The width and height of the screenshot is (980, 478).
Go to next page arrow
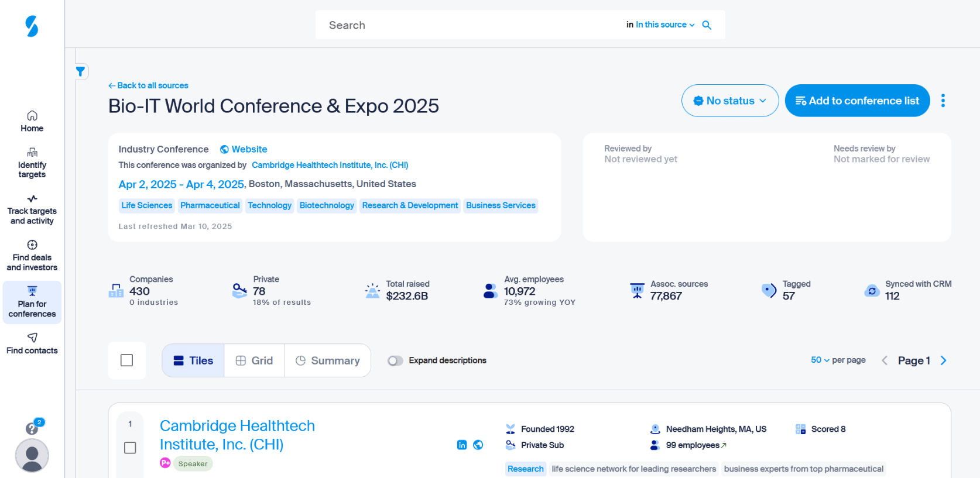943,360
